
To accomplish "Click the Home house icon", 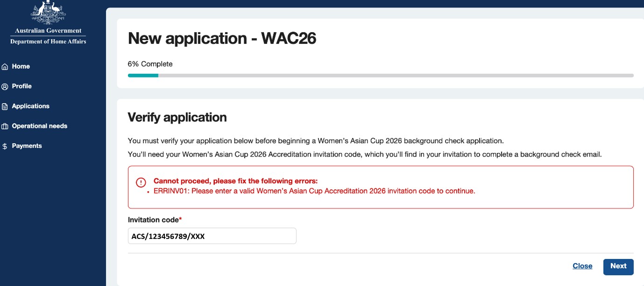I will point(5,67).
